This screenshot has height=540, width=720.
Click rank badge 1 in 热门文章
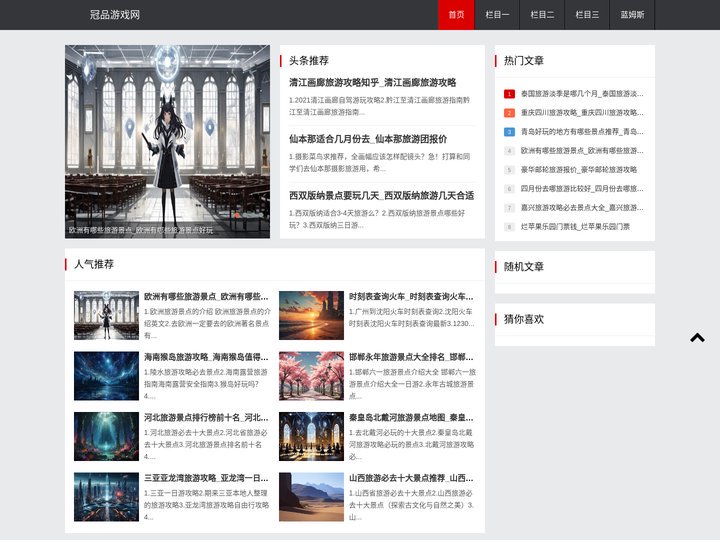[x=509, y=94]
